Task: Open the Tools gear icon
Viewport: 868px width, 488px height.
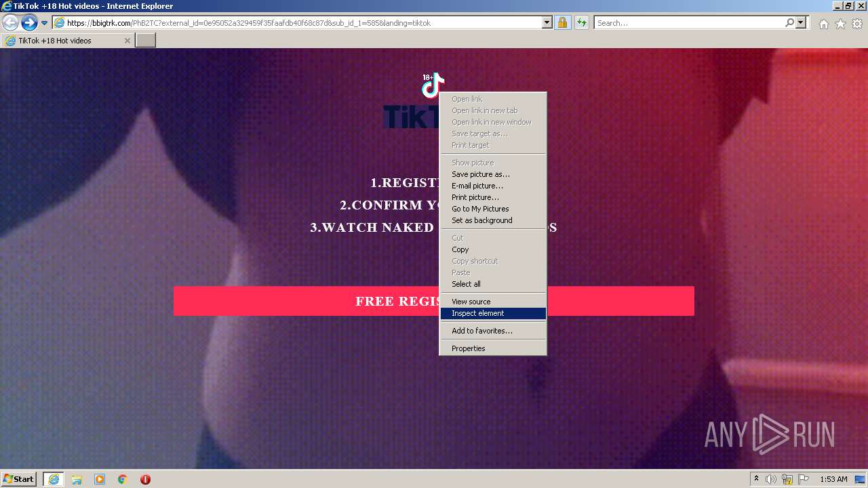Action: click(857, 24)
